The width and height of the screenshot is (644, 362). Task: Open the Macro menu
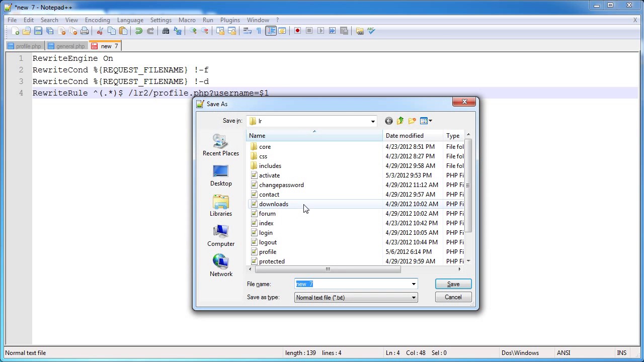(187, 20)
